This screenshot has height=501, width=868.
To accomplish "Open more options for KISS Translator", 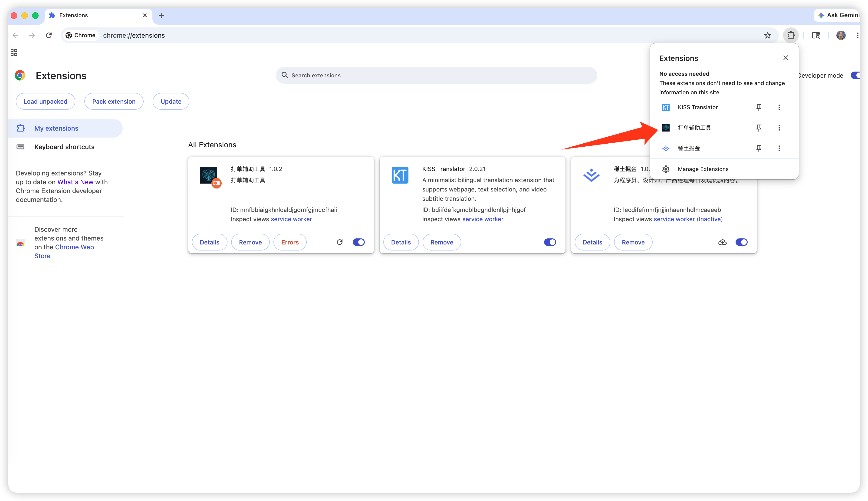I will [779, 107].
